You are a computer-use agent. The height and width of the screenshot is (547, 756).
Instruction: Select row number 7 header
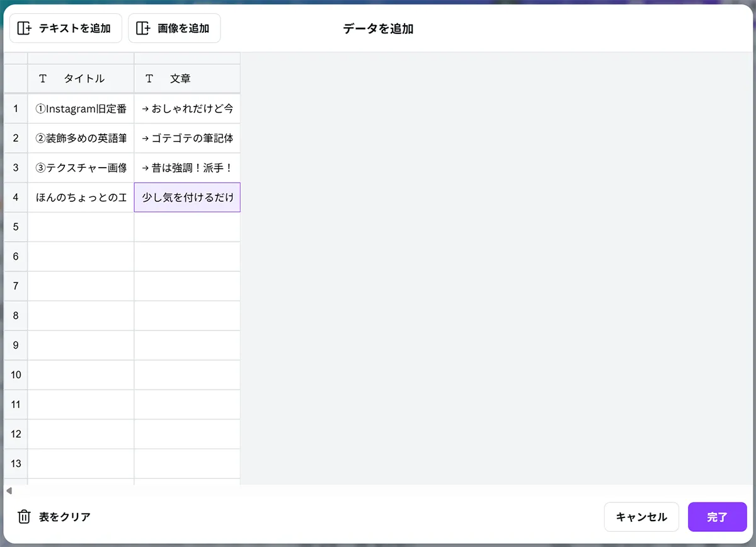click(16, 286)
